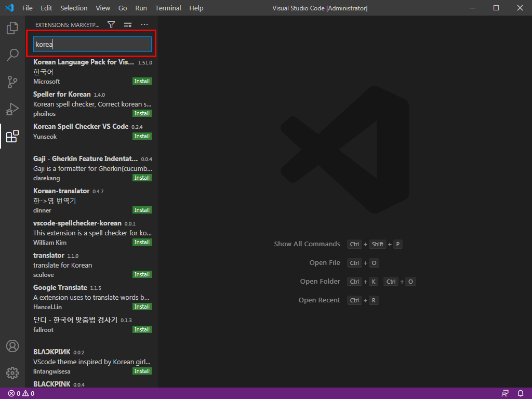The image size is (532, 399).
Task: Maximize the Visual Studio Code window
Action: pyautogui.click(x=496, y=8)
